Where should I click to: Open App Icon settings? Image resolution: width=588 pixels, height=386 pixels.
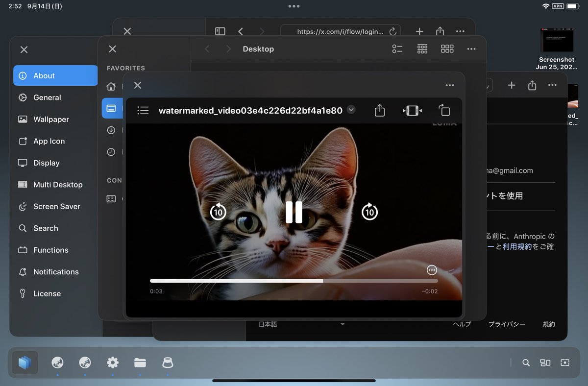tap(55, 141)
